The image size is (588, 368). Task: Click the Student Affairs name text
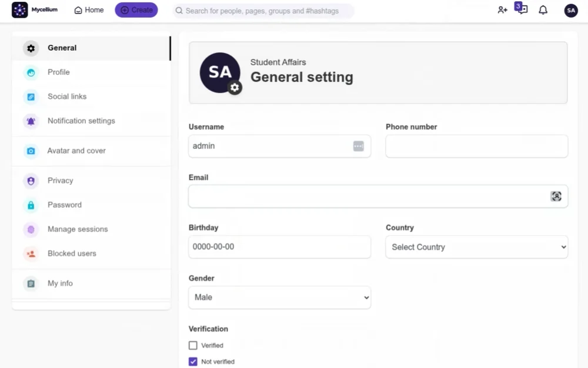pyautogui.click(x=278, y=62)
